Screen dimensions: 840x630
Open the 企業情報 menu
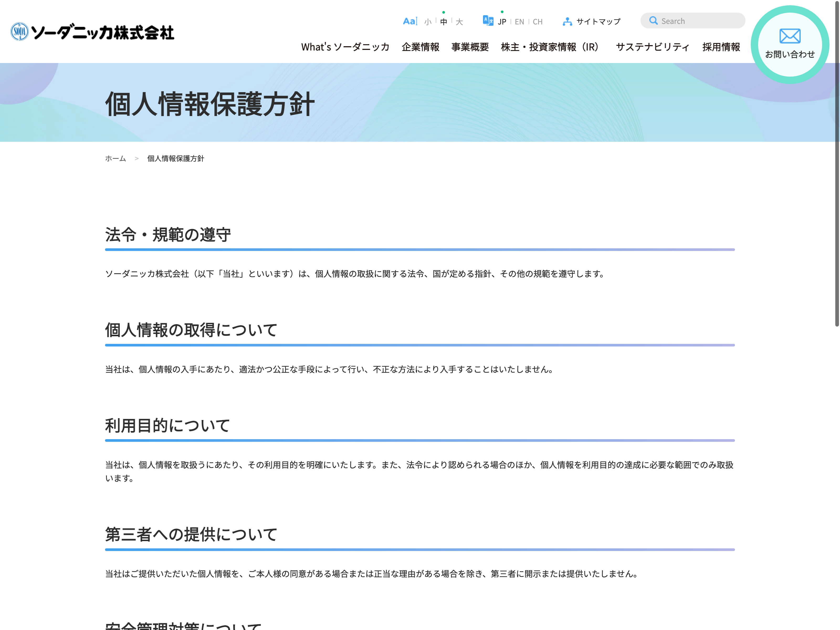(420, 47)
